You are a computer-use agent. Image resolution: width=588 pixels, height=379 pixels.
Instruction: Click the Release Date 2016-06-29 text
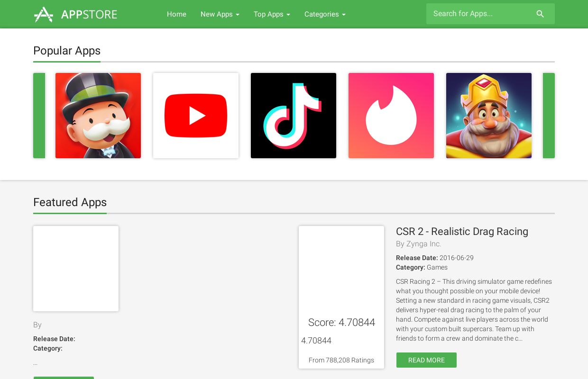coord(435,258)
